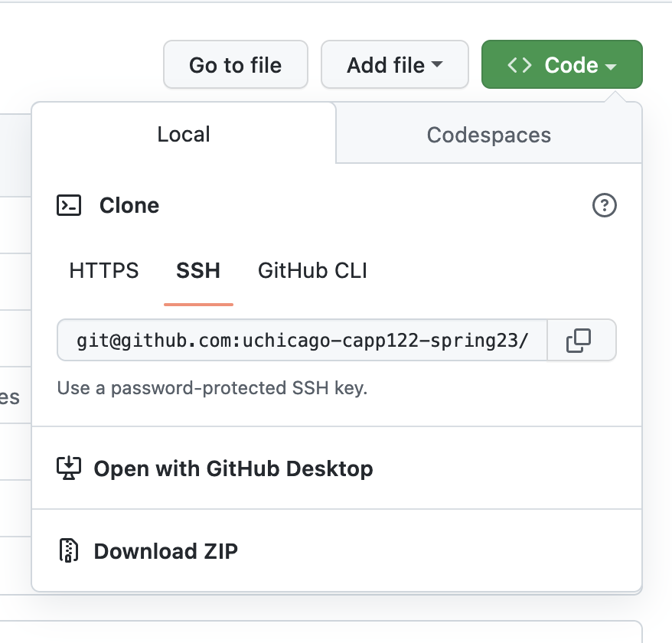
Task: Focus the git@github.com clone URL field
Action: [x=302, y=340]
